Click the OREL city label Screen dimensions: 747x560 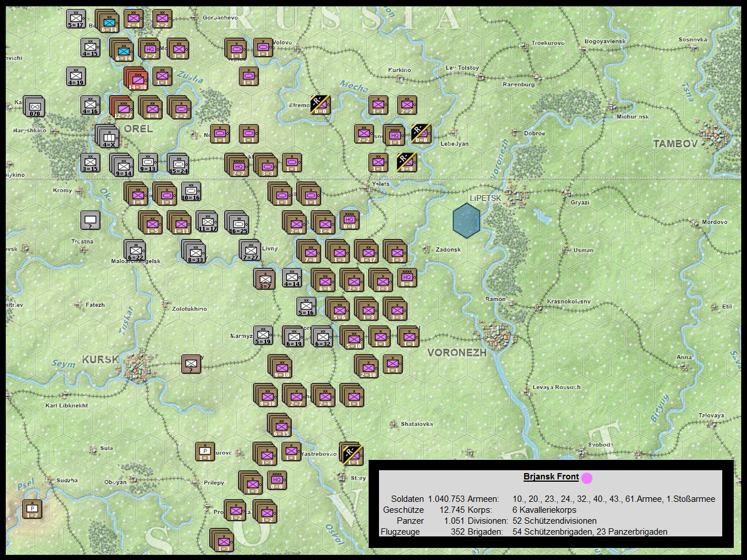click(139, 129)
